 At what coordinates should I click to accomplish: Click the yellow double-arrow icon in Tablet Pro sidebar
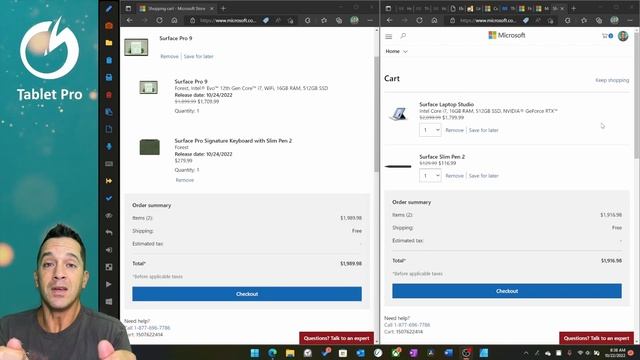[x=109, y=181]
